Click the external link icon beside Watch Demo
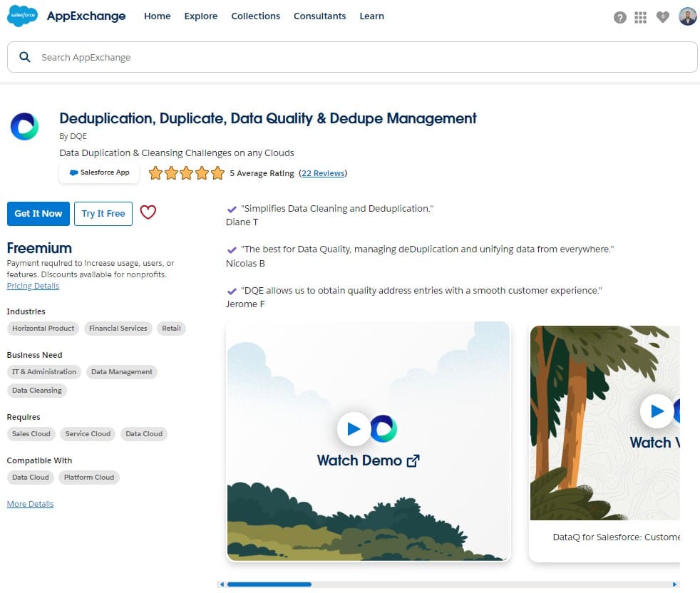The height and width of the screenshot is (593, 700). point(413,460)
